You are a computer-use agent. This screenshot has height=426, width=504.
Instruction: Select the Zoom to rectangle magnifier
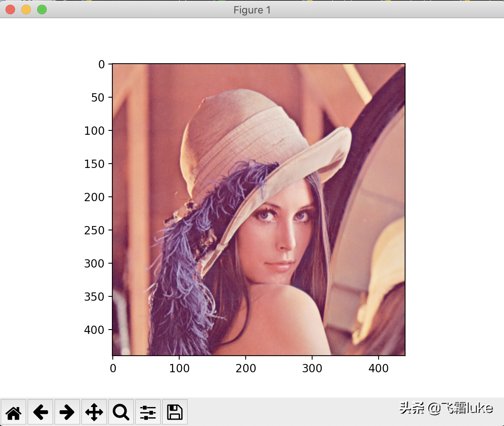tap(121, 412)
